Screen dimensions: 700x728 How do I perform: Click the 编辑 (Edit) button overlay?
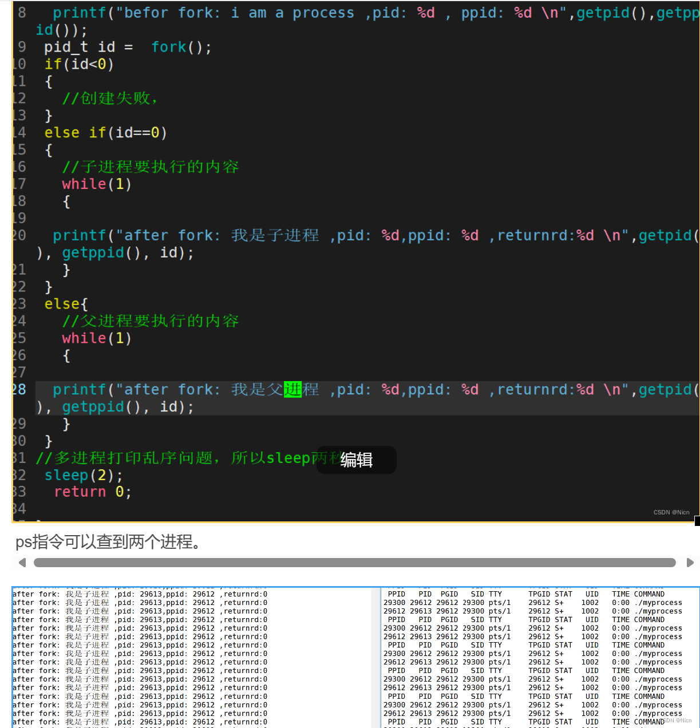coord(356,460)
